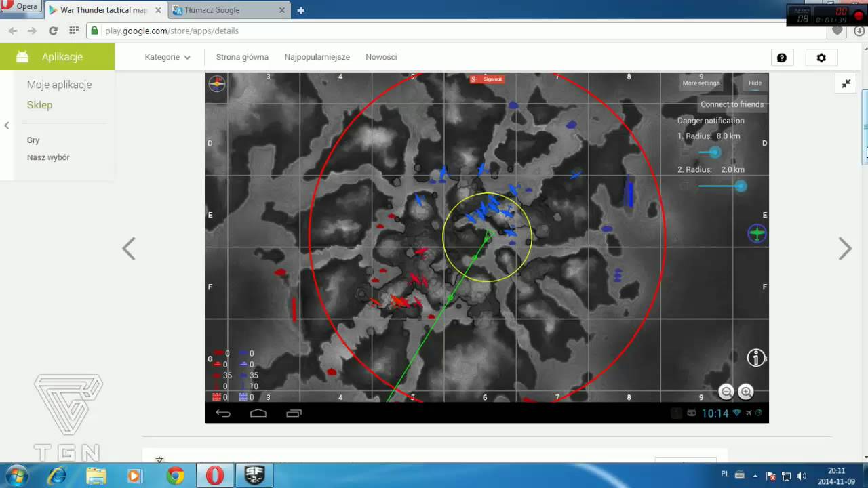Open Gry category link
The width and height of the screenshot is (868, 488).
(x=33, y=140)
